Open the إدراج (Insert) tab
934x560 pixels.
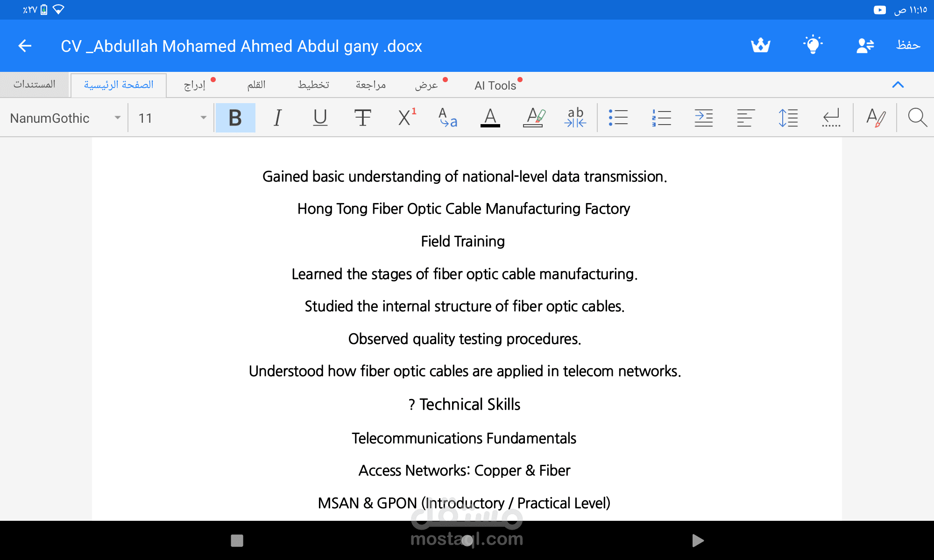pyautogui.click(x=195, y=85)
